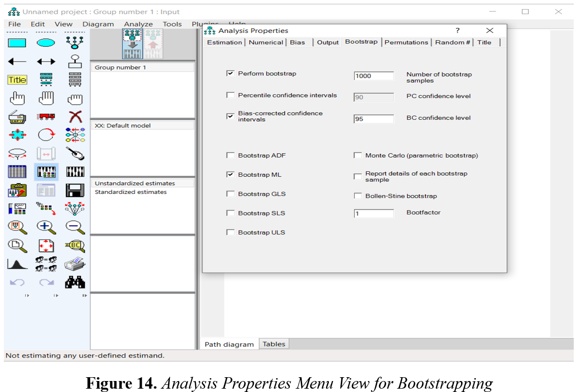579x392 pixels.
Task: Click the Resize diagram to fit page icon
Action: pos(46,245)
